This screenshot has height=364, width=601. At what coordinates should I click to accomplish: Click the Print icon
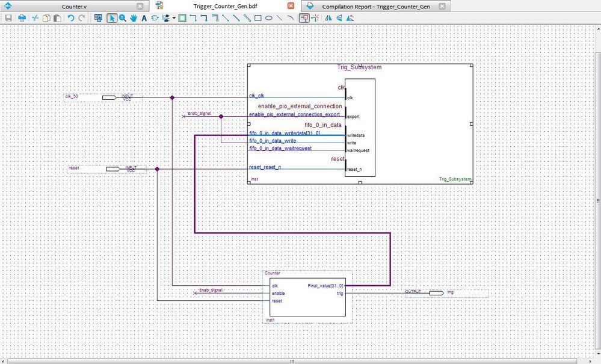pyautogui.click(x=22, y=18)
